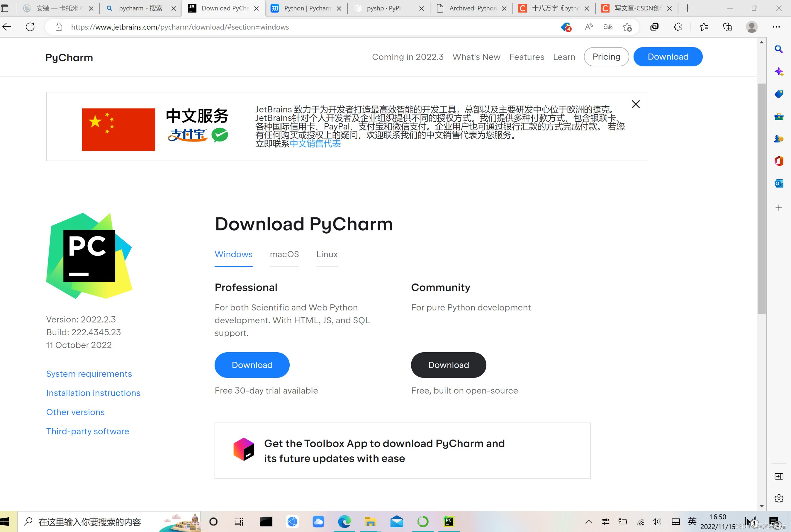Open sidebar Search icon
Screen dimensions: 791x532
coord(779,49)
